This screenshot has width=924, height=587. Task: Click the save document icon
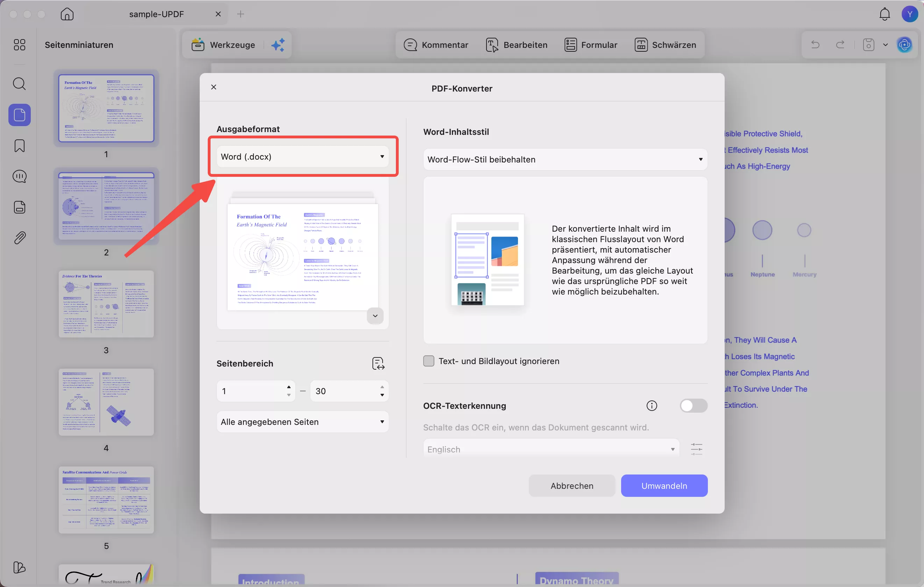coord(868,44)
